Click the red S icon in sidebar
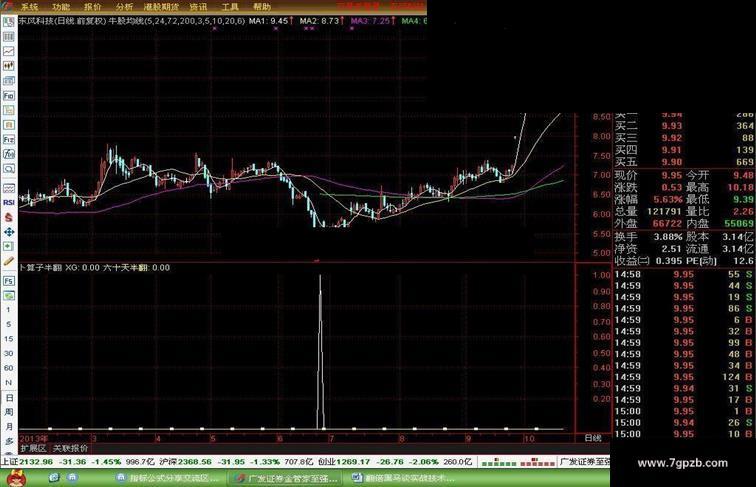756x487 pixels. (x=9, y=217)
